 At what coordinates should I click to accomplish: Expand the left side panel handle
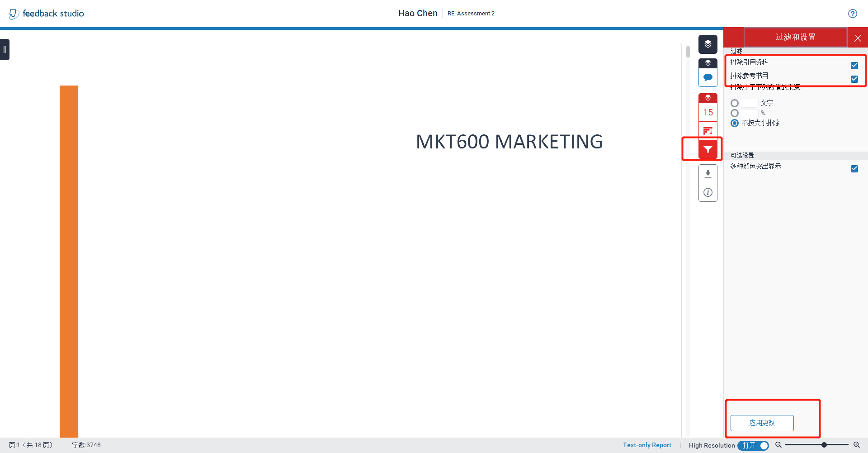[x=5, y=50]
